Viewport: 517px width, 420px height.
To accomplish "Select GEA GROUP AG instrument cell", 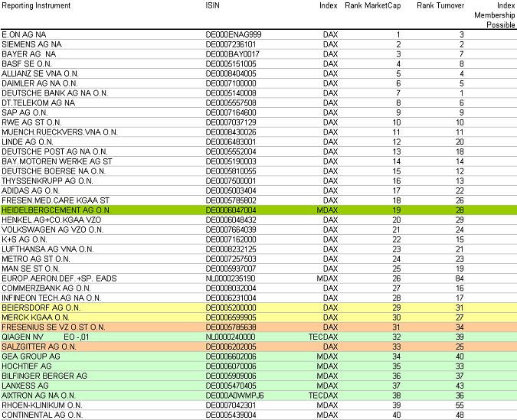I will click(x=31, y=357).
